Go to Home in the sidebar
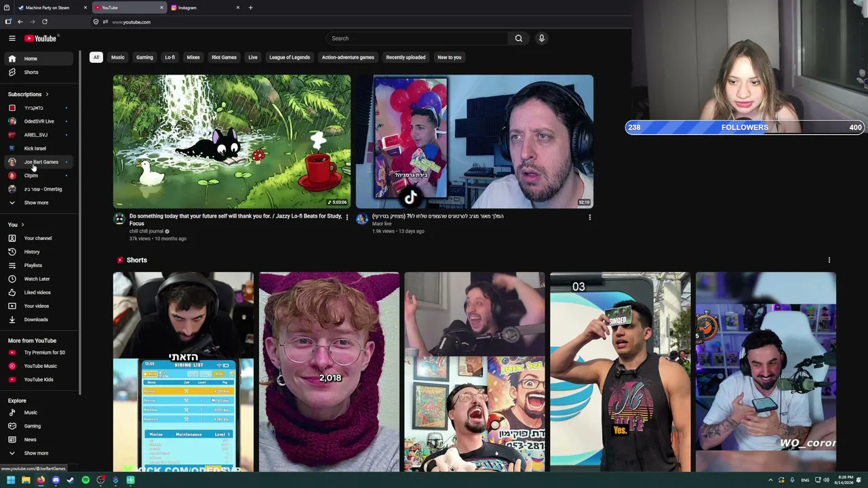Viewport: 868px width, 488px height. [38, 58]
